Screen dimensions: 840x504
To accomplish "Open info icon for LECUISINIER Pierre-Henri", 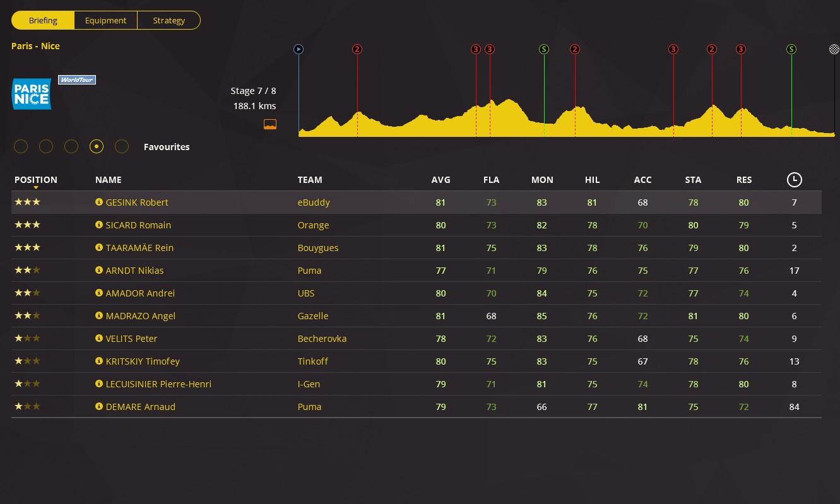I will tap(98, 384).
